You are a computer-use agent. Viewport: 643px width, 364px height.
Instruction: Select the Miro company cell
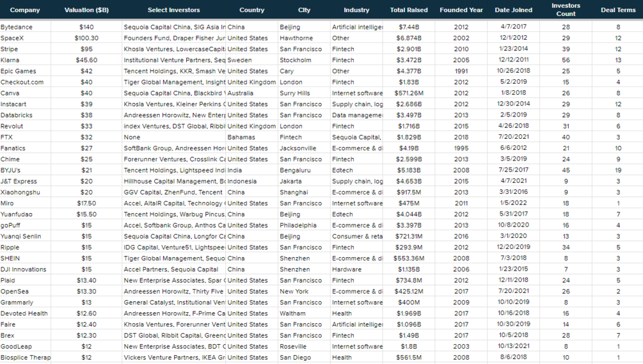click(x=26, y=203)
